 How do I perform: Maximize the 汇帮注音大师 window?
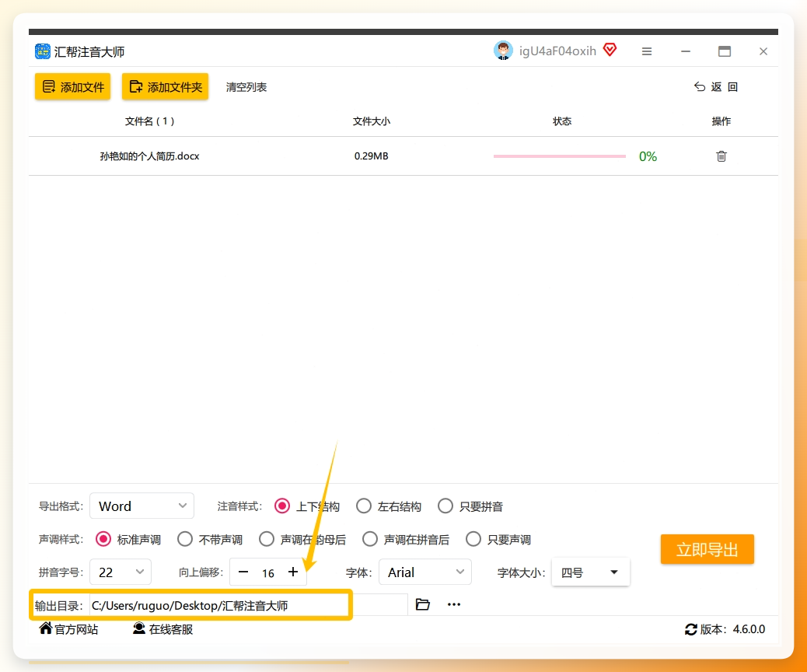click(724, 51)
